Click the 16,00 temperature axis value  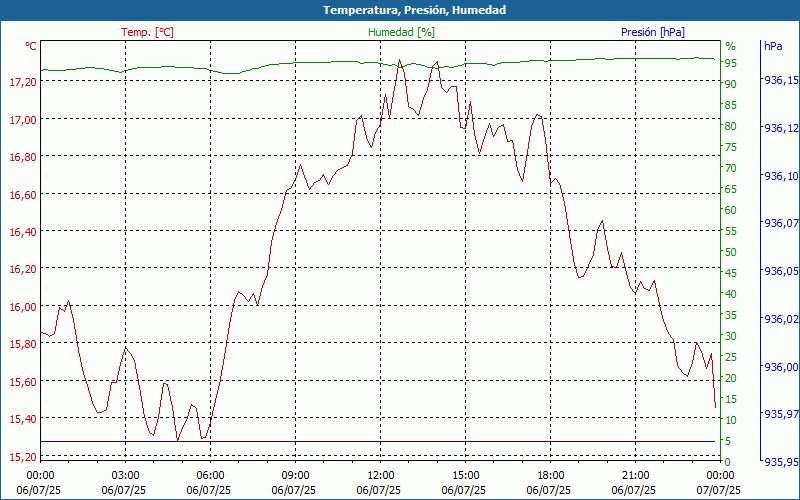coord(22,307)
